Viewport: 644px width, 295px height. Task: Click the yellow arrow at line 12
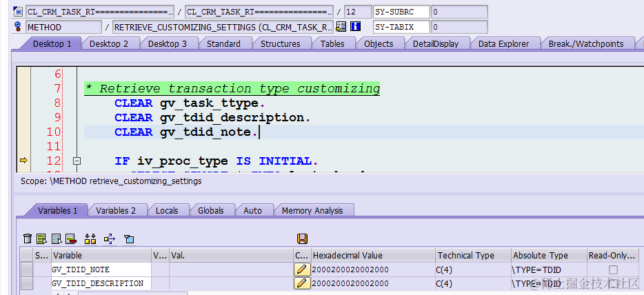click(x=23, y=161)
